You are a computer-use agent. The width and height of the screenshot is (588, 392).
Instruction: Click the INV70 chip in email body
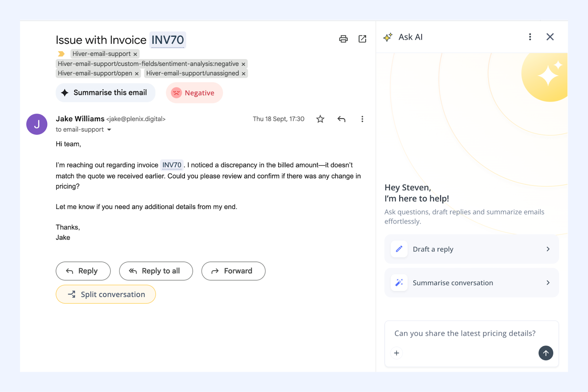pyautogui.click(x=172, y=165)
